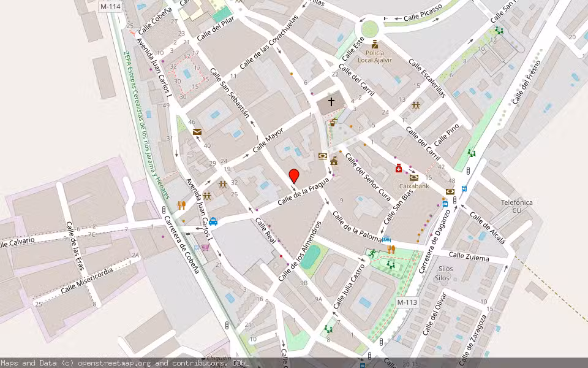Select the playground icon inside the park

391,265
